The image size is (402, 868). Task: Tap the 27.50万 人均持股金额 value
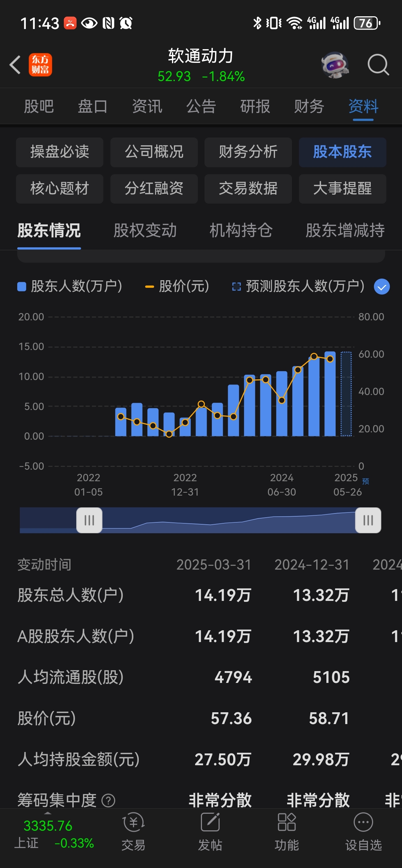point(223,759)
